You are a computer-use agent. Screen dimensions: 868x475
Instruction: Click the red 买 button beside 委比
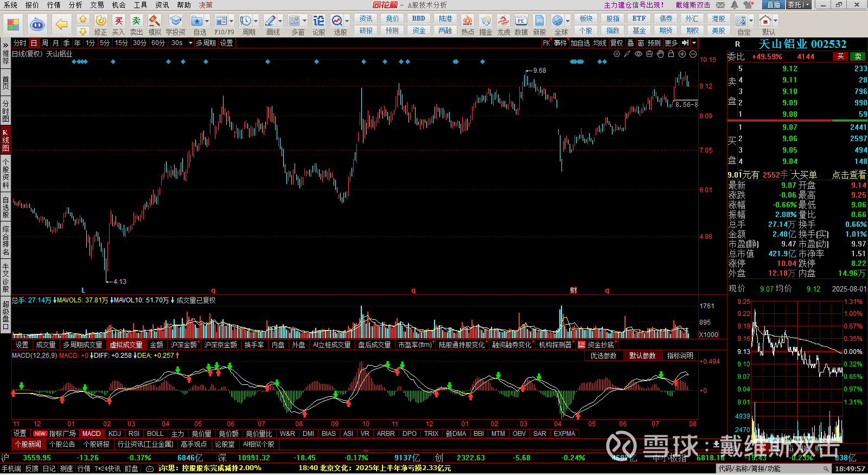click(x=840, y=56)
